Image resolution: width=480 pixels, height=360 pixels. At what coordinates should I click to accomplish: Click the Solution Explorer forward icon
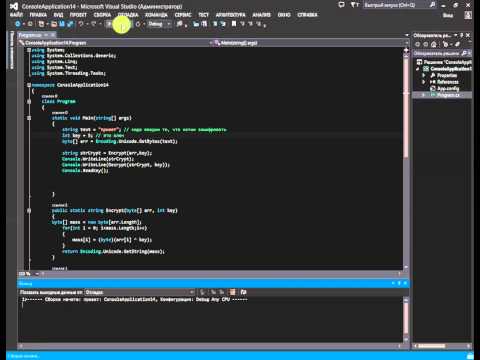426,44
